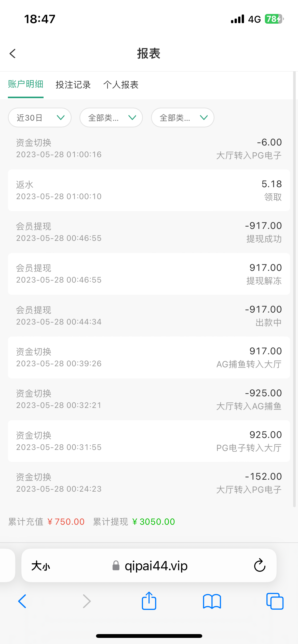Open the first 全部类... filter dropdown
Image resolution: width=298 pixels, height=644 pixels.
tap(111, 118)
